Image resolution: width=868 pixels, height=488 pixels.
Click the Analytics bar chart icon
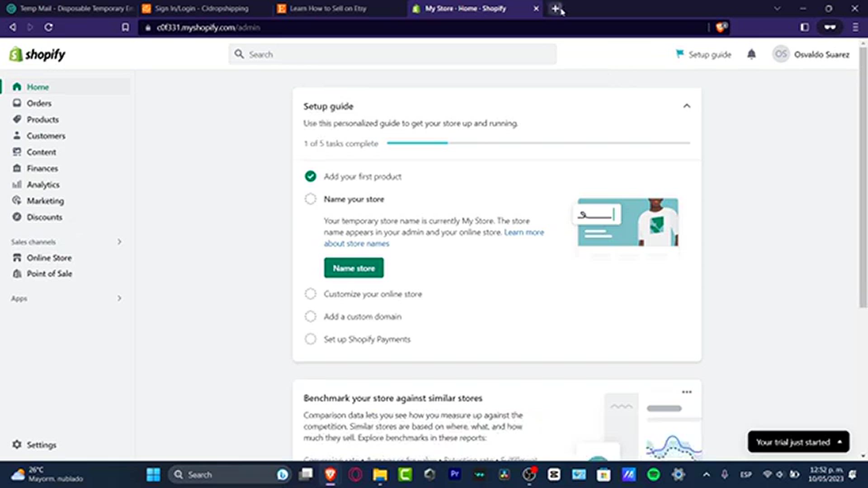[x=17, y=184]
